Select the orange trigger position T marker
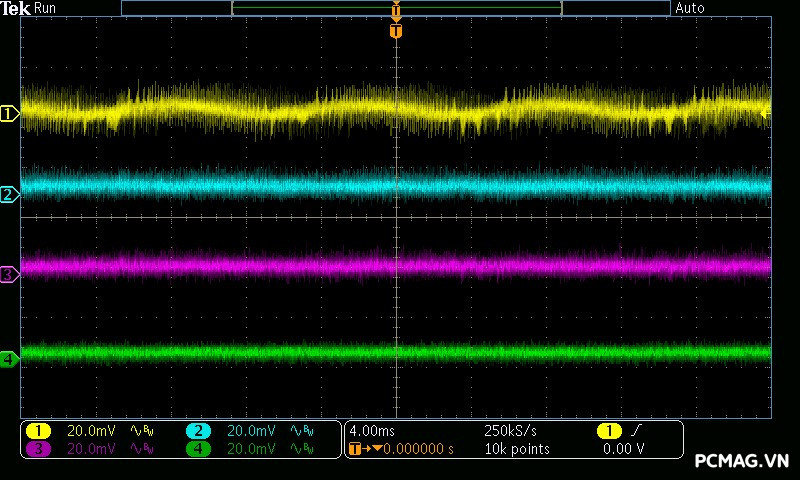The width and height of the screenshot is (800, 480). tap(396, 31)
